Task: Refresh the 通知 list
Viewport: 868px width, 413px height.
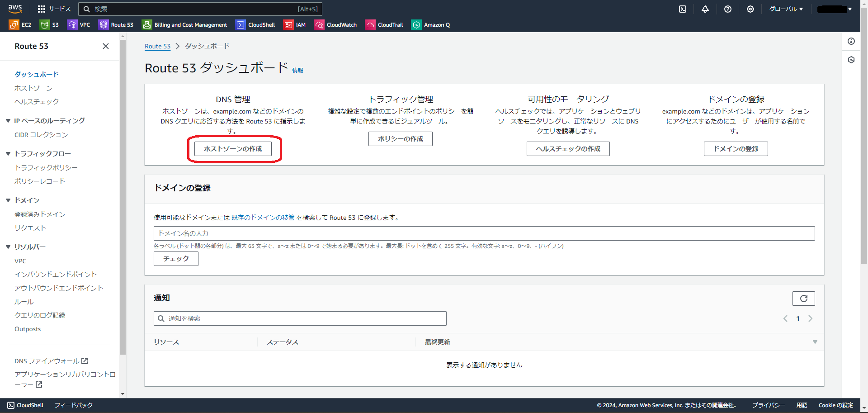Action: coord(804,299)
